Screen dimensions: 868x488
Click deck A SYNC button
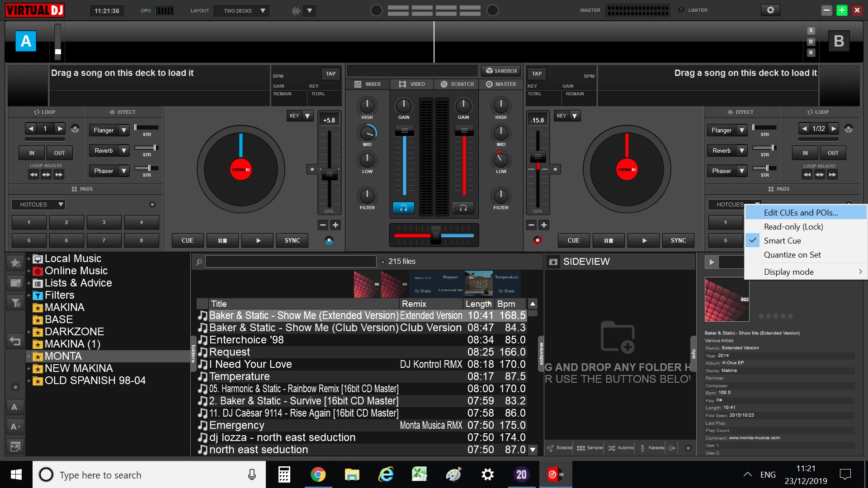pyautogui.click(x=292, y=240)
